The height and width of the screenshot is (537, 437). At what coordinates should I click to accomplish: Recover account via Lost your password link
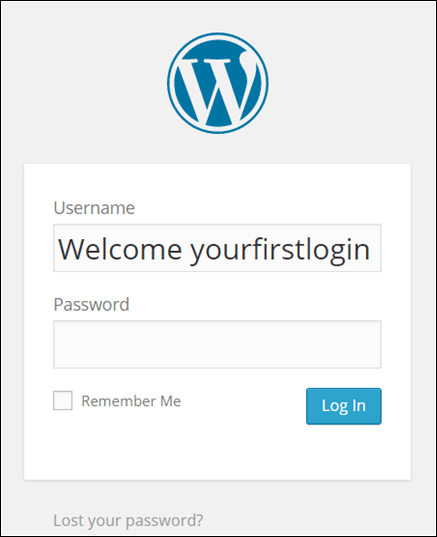pos(128,521)
